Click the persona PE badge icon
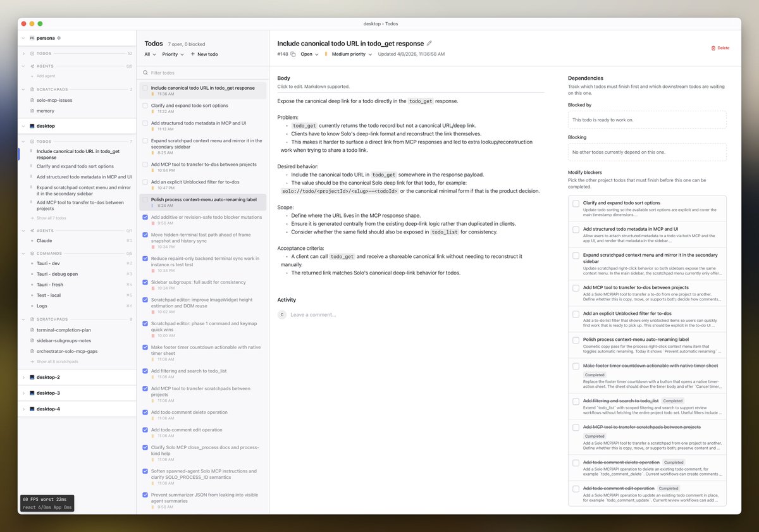759x532 pixels. click(x=32, y=38)
